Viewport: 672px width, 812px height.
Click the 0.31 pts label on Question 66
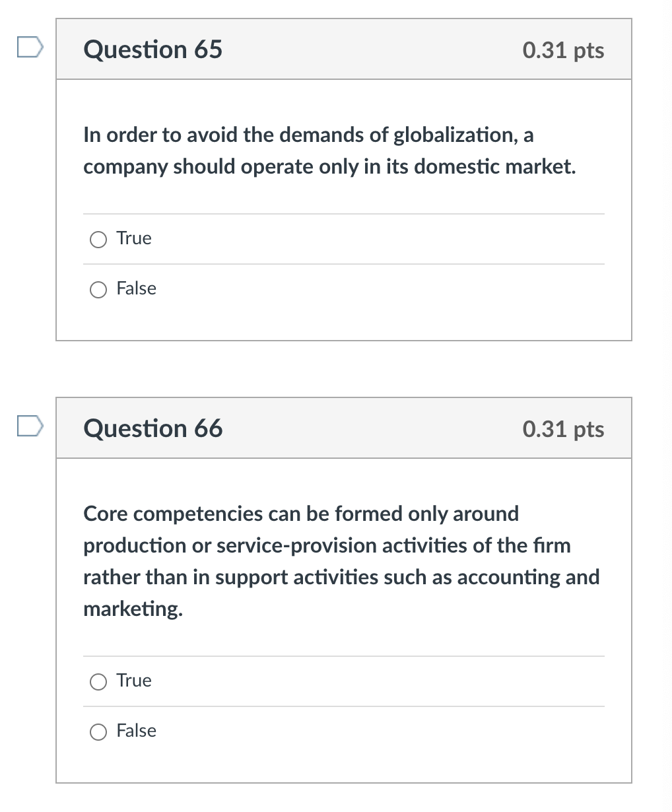pos(562,428)
